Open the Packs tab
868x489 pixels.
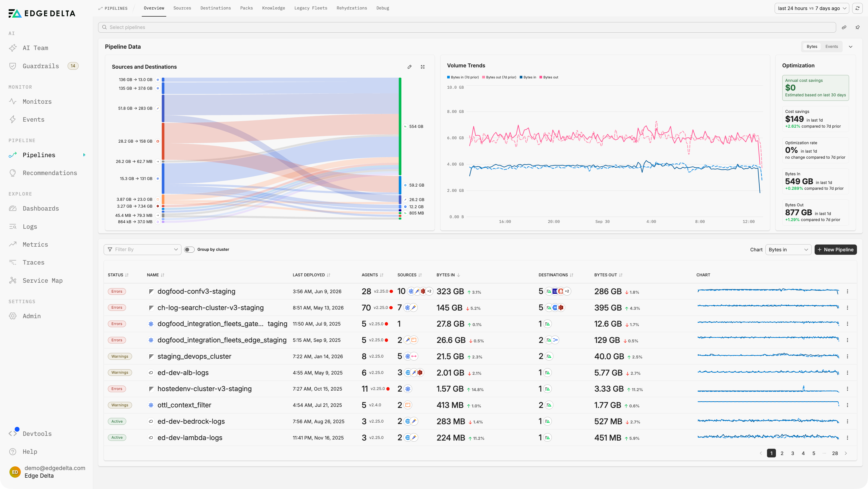point(246,8)
